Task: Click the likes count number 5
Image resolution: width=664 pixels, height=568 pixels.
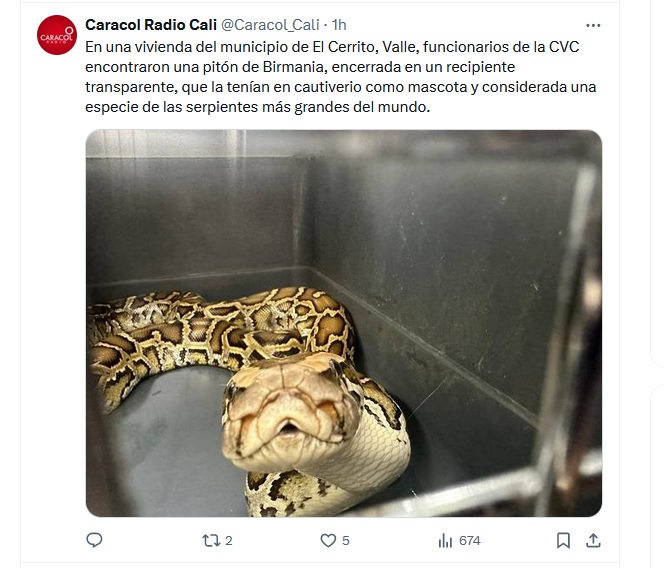Action: pyautogui.click(x=346, y=541)
